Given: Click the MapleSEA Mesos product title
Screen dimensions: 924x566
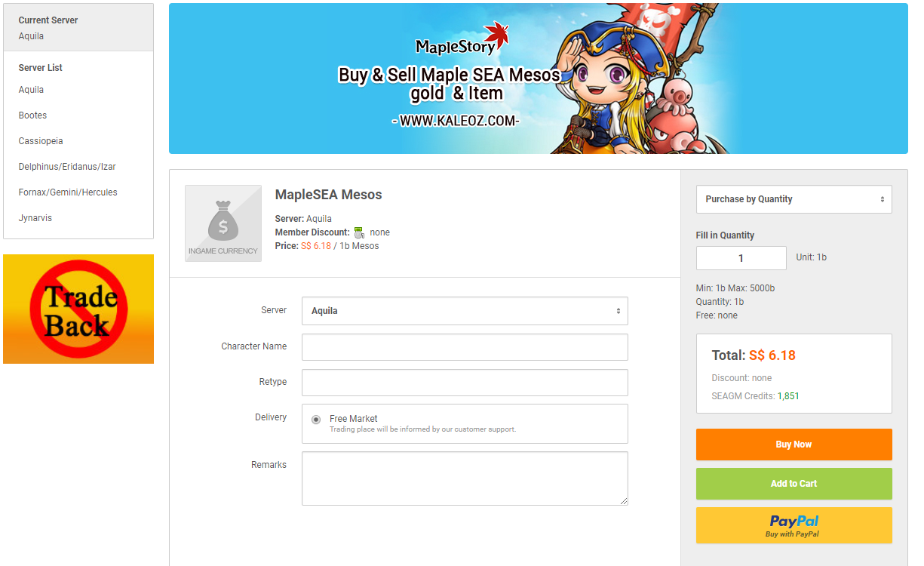Looking at the screenshot, I should pos(328,195).
